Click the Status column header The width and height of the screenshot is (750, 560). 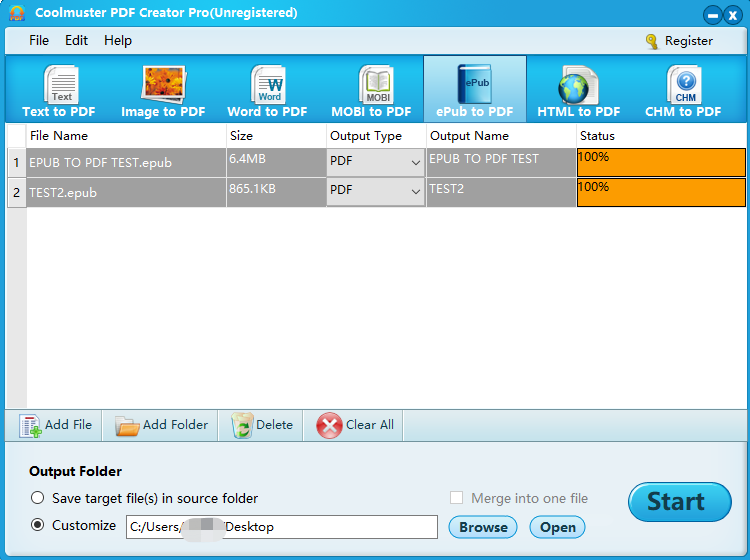click(661, 136)
